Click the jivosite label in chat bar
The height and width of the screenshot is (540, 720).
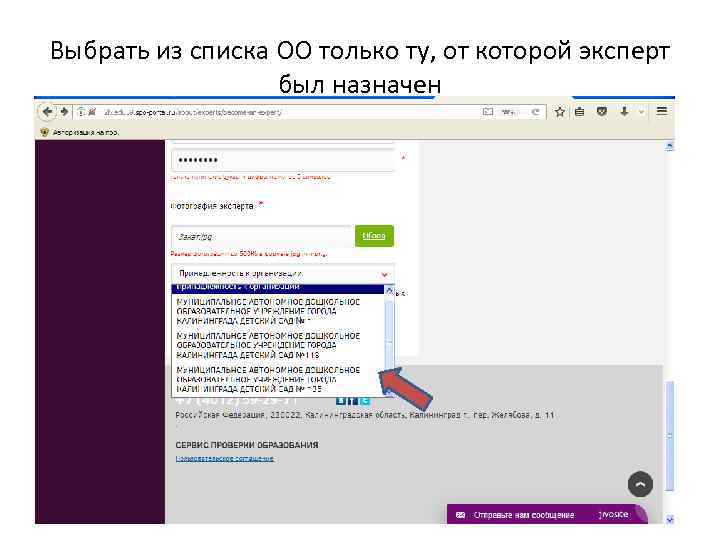pos(613,514)
